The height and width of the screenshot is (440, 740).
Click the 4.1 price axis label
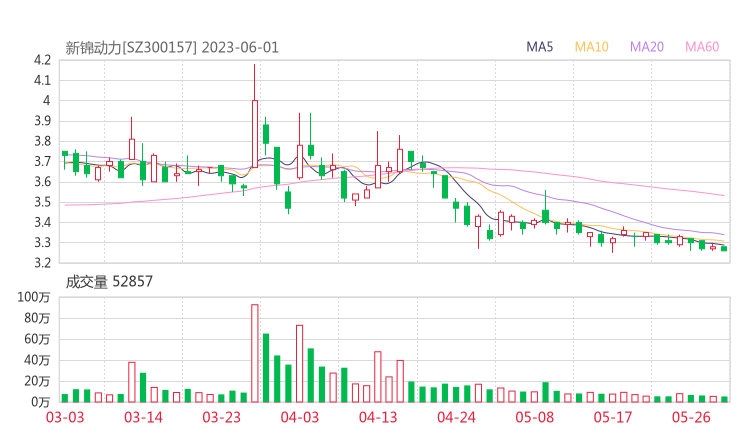[x=42, y=80]
